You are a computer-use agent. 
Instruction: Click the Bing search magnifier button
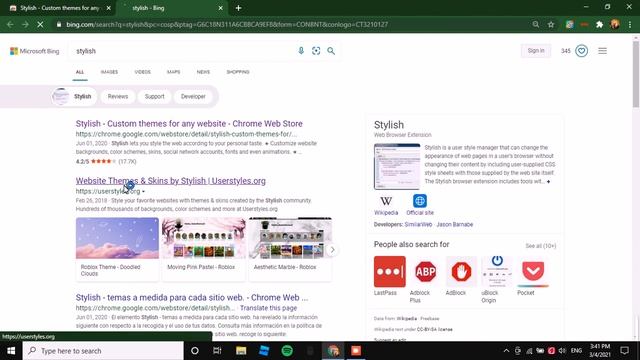coord(331,51)
